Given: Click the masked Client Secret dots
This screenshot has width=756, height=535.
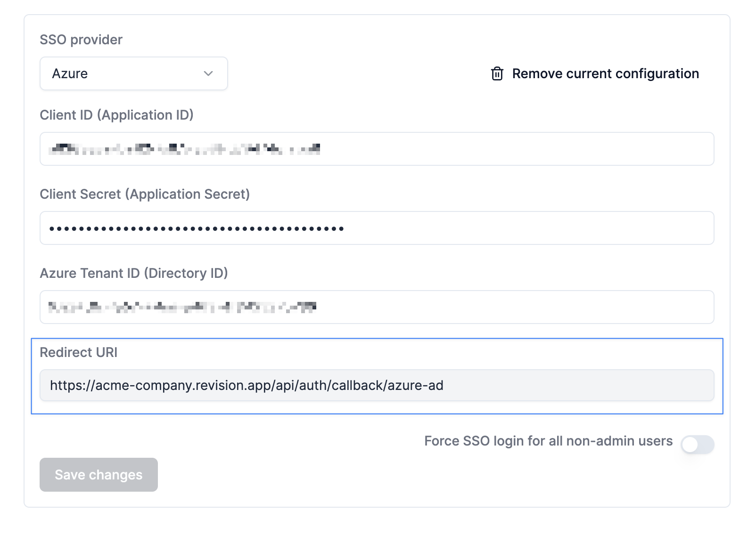Looking at the screenshot, I should (197, 228).
